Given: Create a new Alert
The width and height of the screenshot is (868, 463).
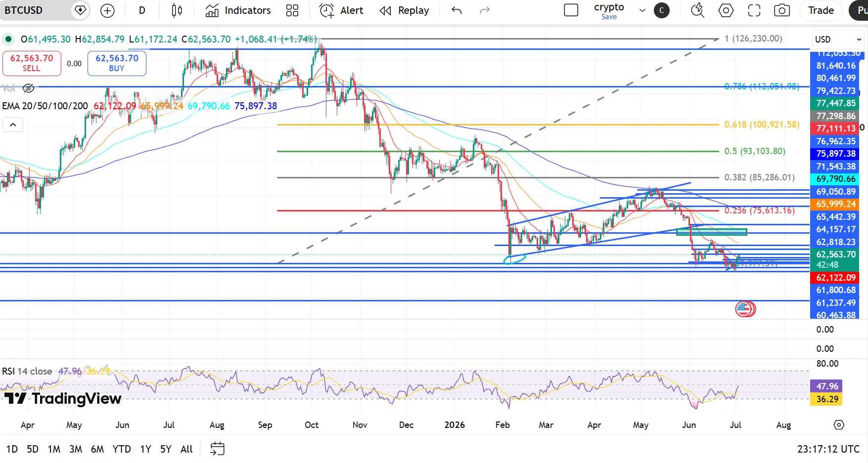Looking at the screenshot, I should (341, 10).
